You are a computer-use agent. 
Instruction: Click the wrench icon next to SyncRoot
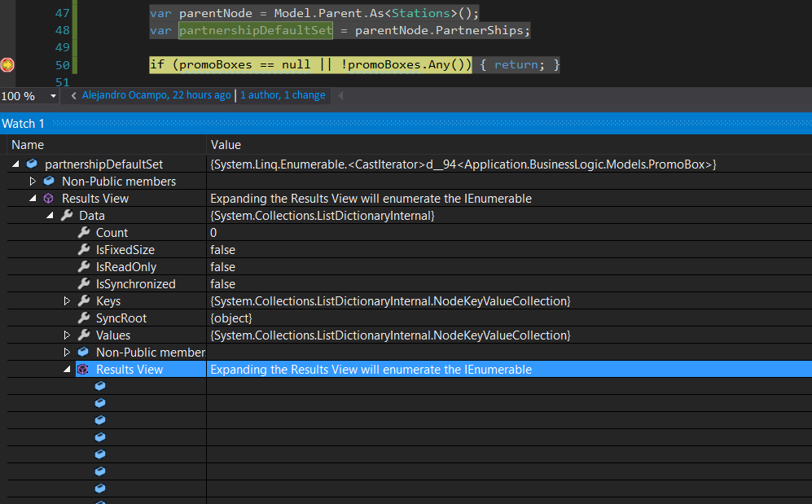click(84, 318)
